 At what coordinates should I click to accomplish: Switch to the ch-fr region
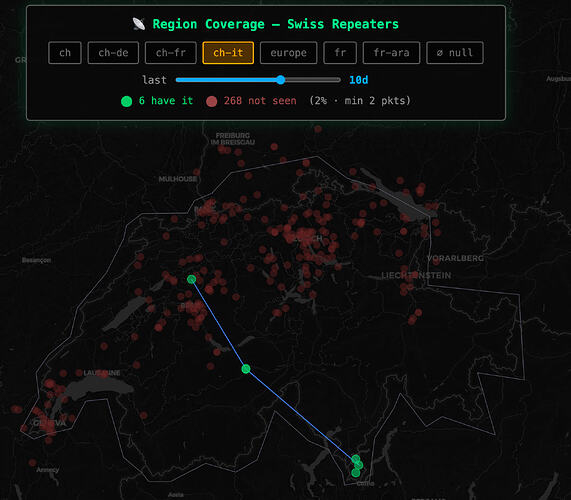point(171,53)
